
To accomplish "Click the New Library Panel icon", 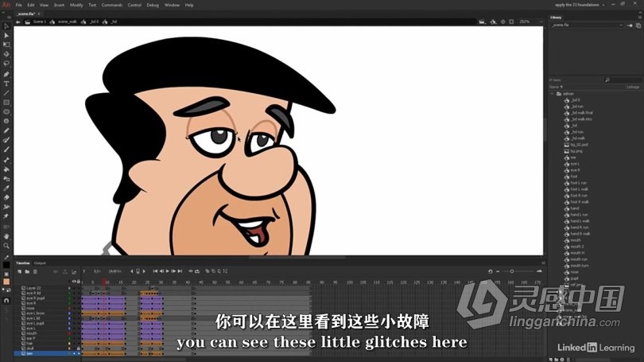I will [638, 25].
